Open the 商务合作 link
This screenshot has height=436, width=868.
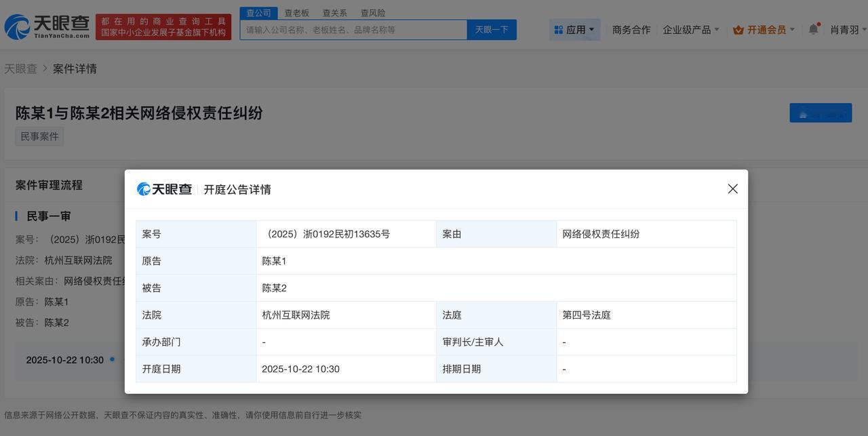pos(631,30)
